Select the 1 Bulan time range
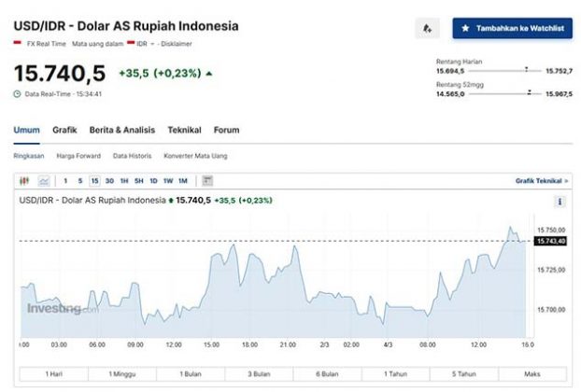 point(191,374)
